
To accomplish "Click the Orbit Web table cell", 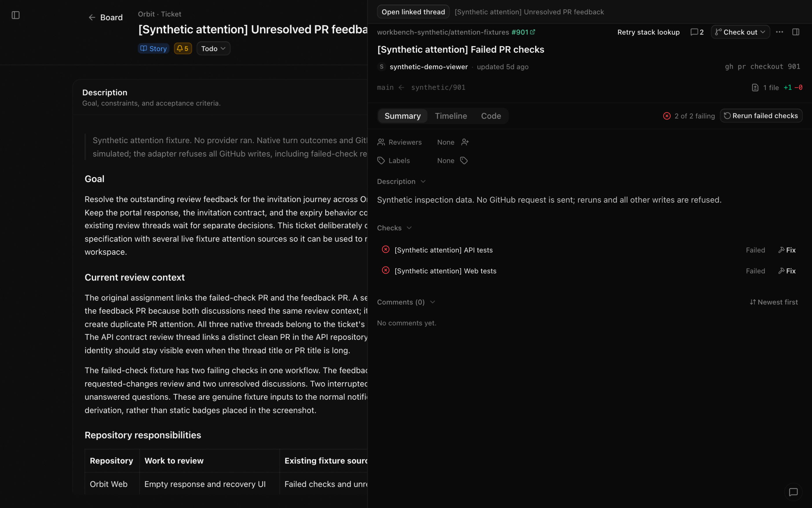I will [112, 484].
